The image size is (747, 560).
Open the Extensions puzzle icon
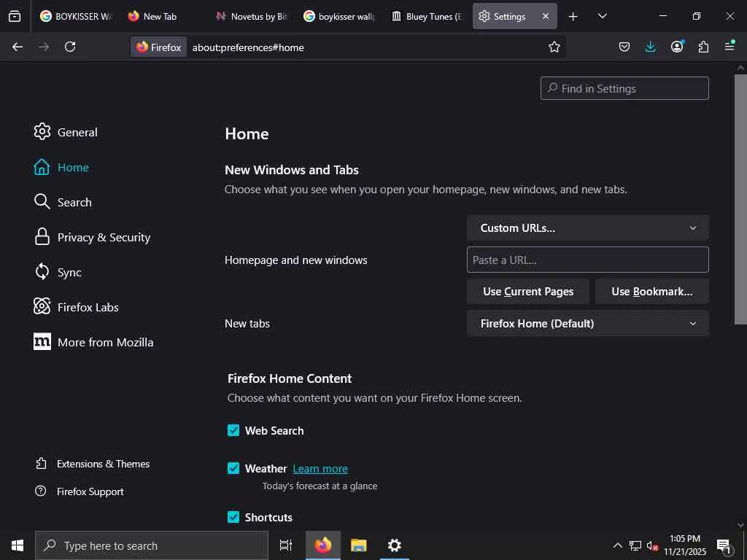(x=703, y=47)
